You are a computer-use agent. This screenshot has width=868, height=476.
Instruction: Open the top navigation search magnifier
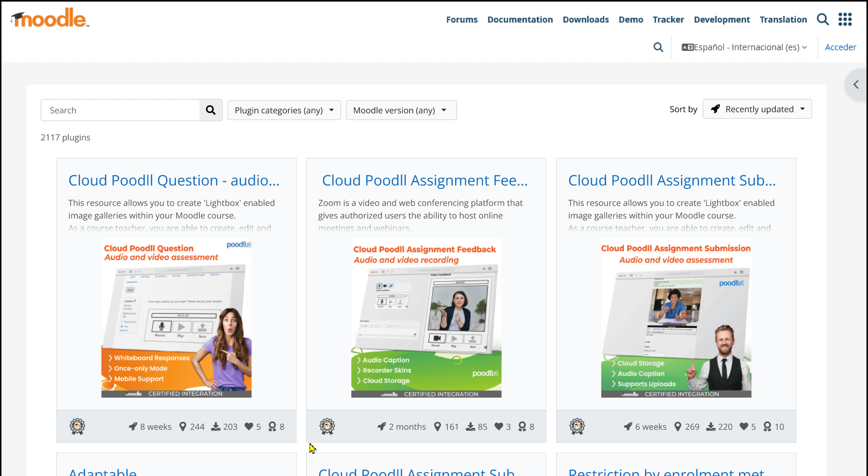tap(823, 19)
